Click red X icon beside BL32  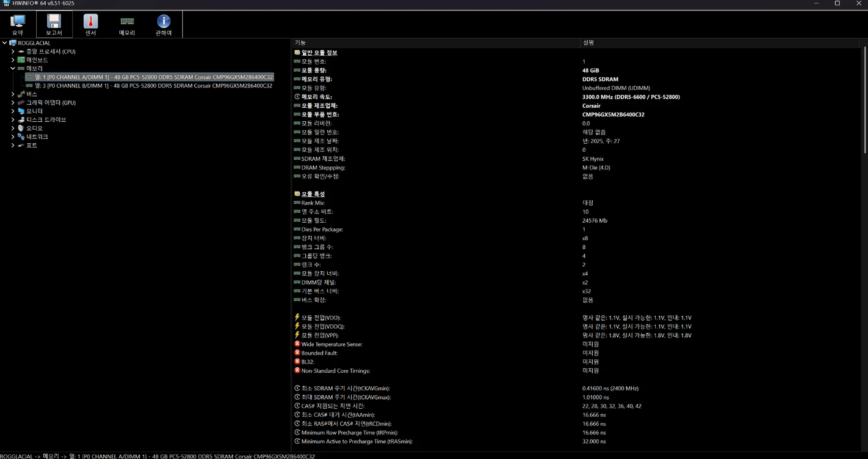(297, 362)
